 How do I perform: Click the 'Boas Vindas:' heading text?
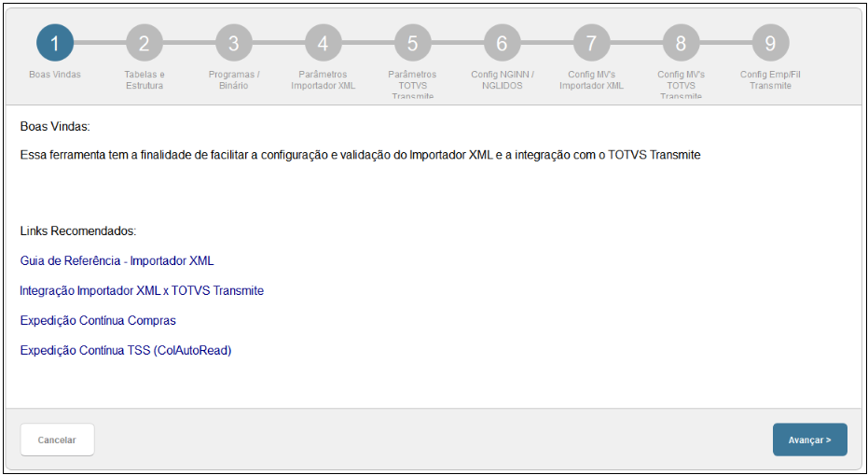pos(55,126)
